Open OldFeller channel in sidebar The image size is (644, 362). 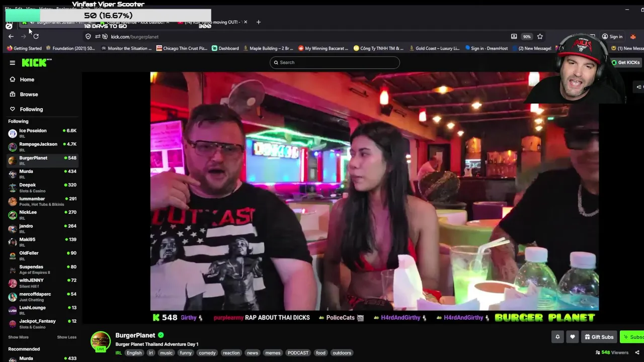[x=42, y=255]
